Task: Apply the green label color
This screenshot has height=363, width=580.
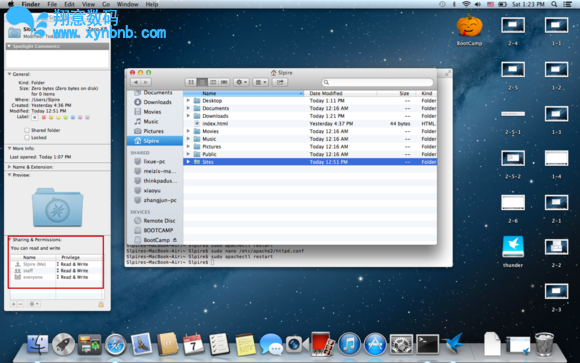Action: [65, 117]
